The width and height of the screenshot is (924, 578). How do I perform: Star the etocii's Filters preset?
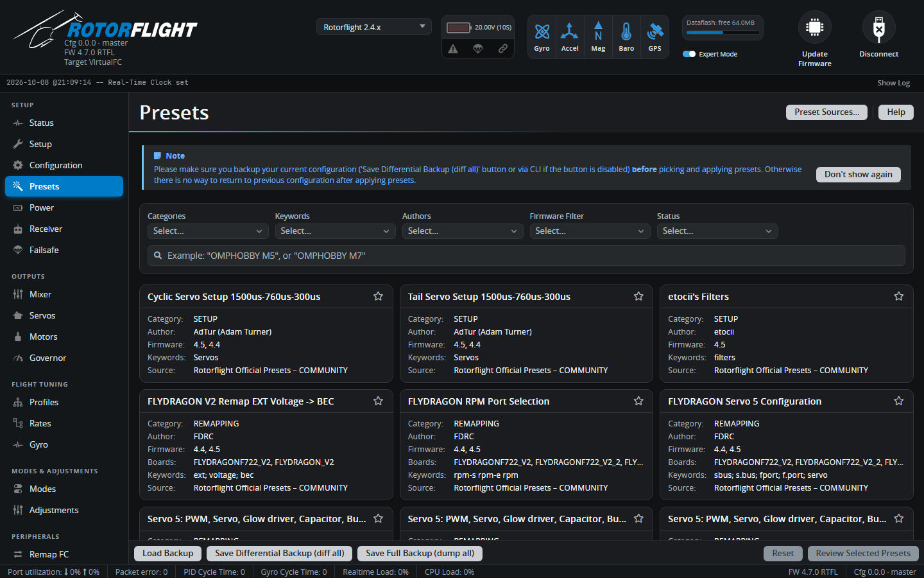[898, 296]
